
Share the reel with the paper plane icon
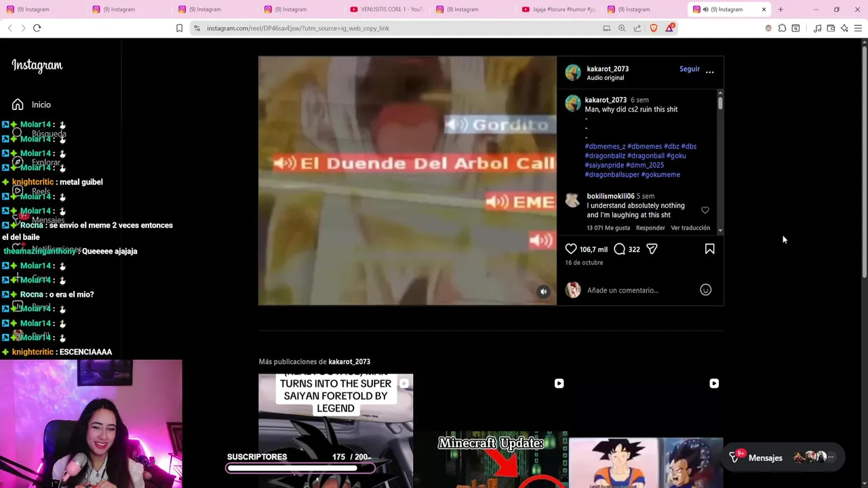pos(652,249)
